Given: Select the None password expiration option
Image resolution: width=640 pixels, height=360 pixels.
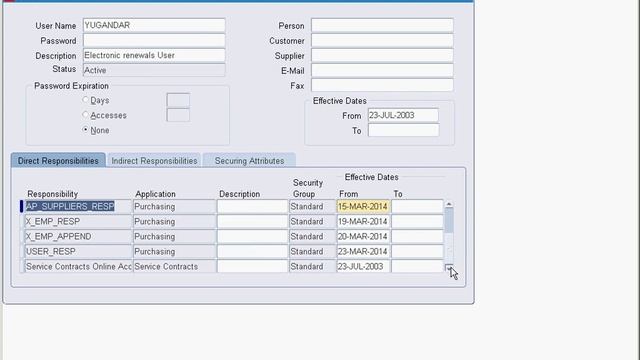Looking at the screenshot, I should click(x=85, y=130).
